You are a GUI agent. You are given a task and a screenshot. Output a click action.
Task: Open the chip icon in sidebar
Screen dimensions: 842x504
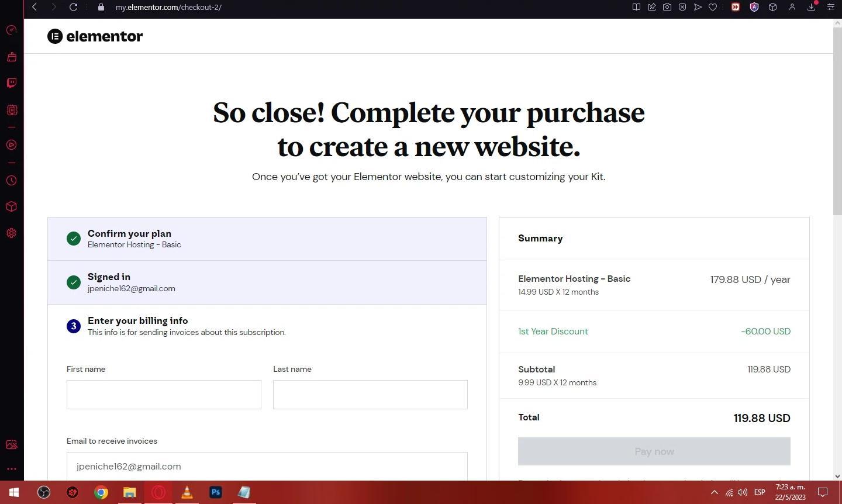point(11,110)
